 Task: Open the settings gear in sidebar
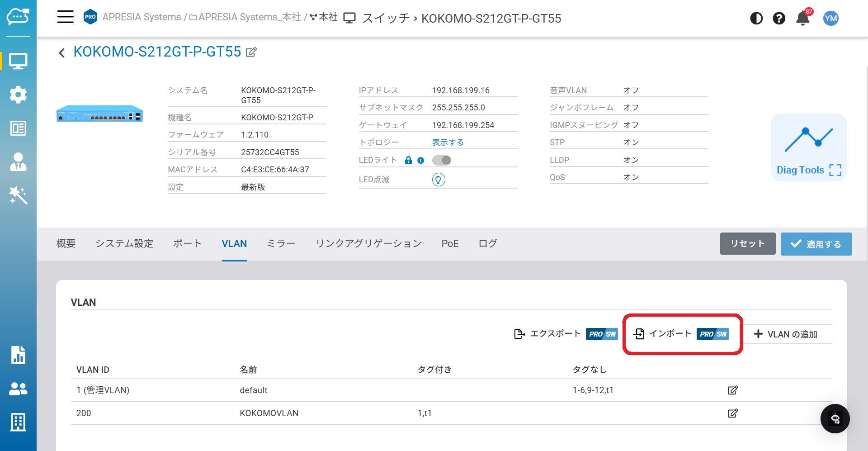click(18, 95)
